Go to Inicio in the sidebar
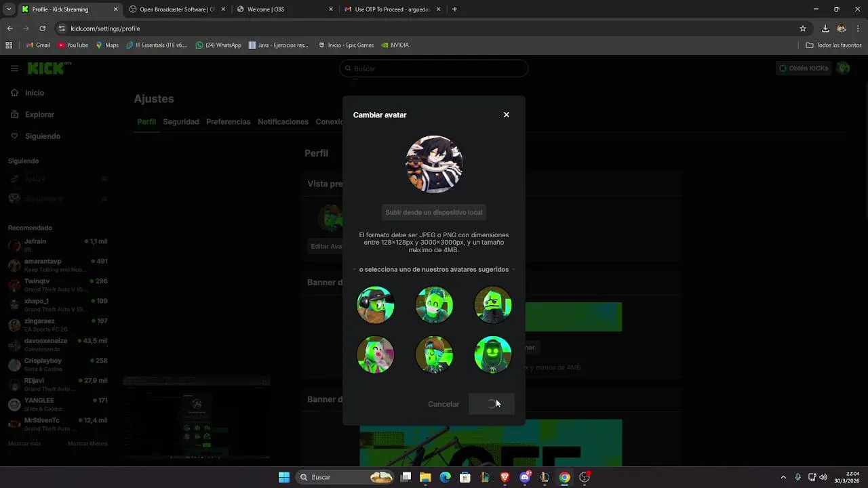Viewport: 868px width, 488px height. tap(34, 93)
